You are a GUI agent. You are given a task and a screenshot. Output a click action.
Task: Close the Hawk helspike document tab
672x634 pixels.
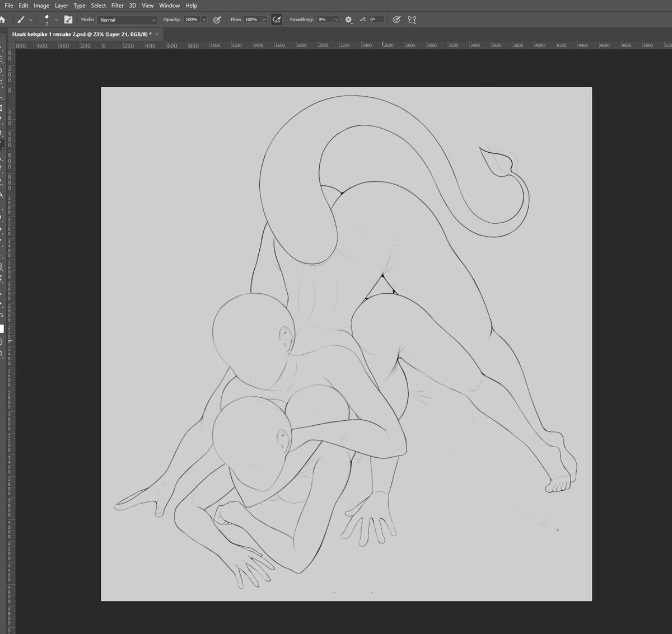pos(157,34)
